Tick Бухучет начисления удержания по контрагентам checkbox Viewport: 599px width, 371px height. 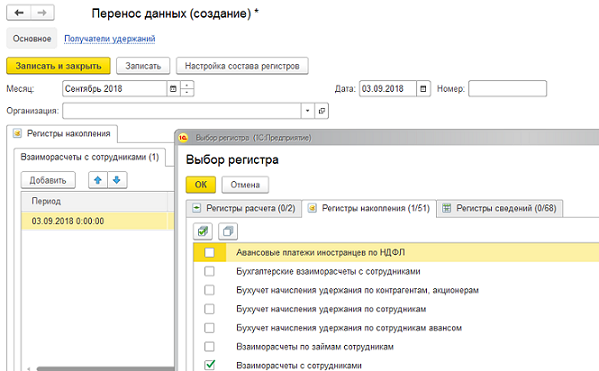coord(209,290)
